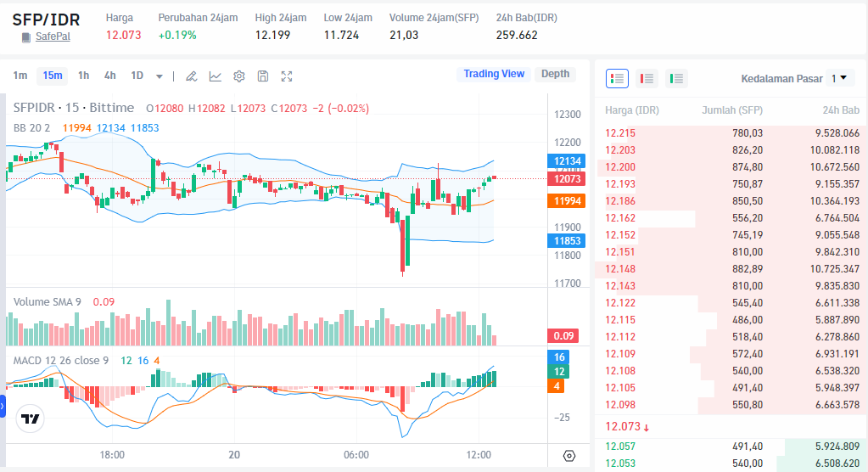868x472 pixels.
Task: Click the 06:00 time axis label
Action: [356, 455]
